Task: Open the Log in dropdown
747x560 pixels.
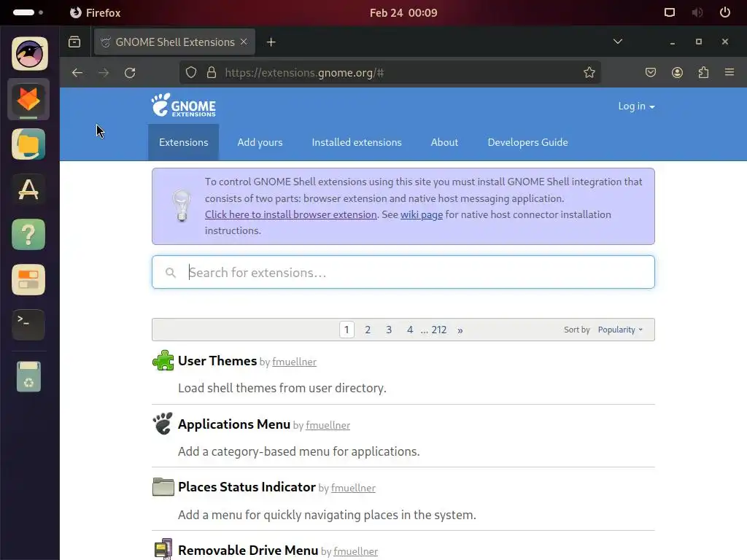Action: click(x=636, y=106)
